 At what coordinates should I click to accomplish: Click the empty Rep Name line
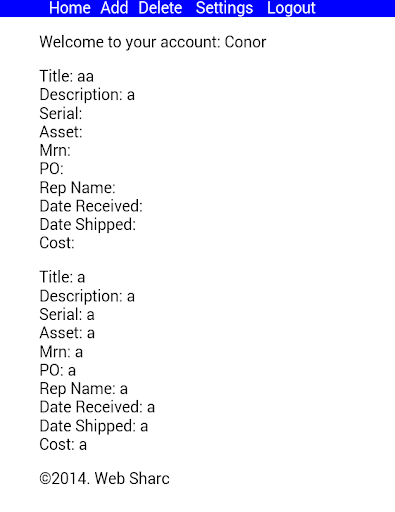77,188
